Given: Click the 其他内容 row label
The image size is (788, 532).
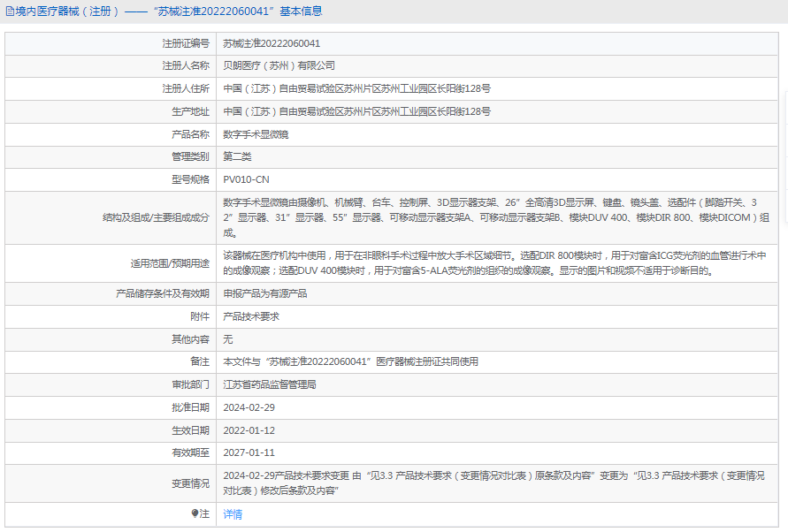Looking at the screenshot, I should pyautogui.click(x=190, y=339).
